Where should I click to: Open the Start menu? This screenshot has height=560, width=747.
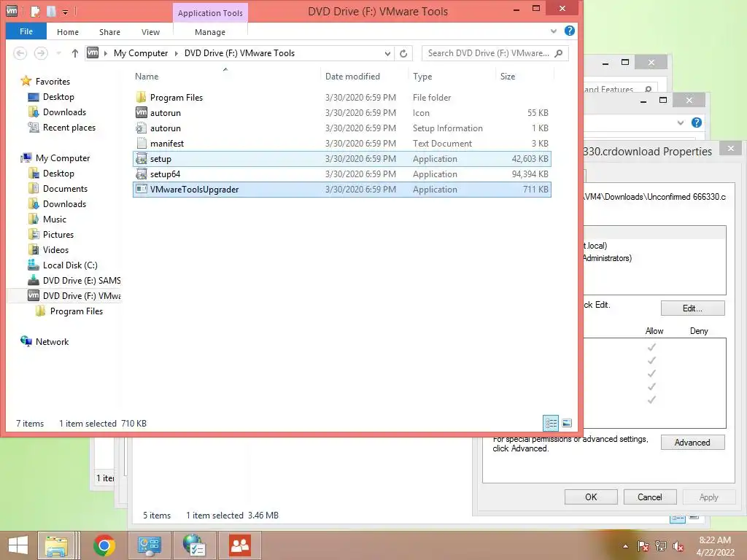(x=18, y=545)
